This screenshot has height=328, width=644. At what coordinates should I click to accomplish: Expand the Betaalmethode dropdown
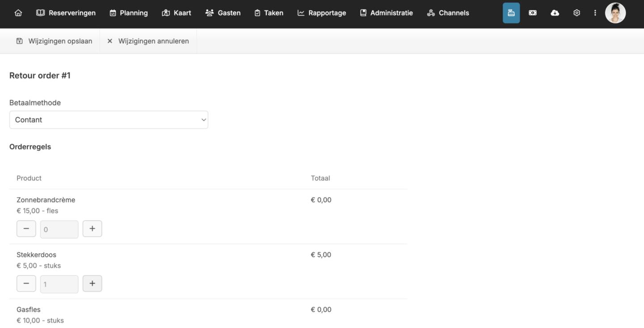click(109, 120)
